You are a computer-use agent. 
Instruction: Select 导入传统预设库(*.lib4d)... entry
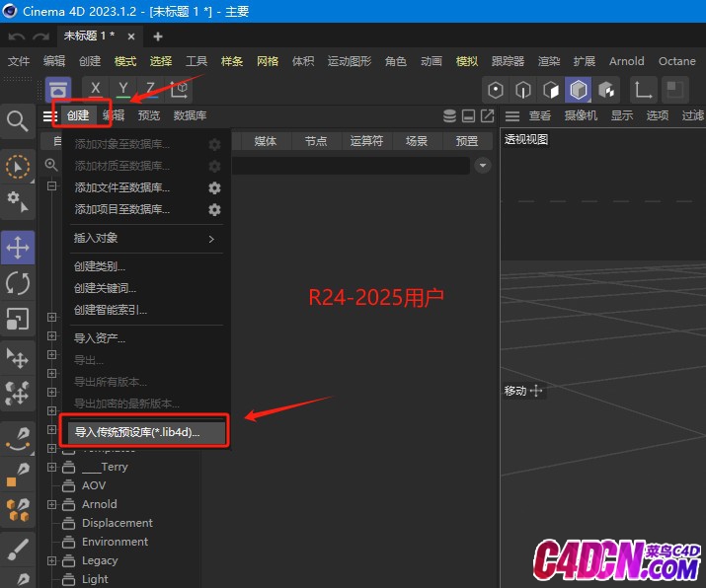click(x=146, y=432)
